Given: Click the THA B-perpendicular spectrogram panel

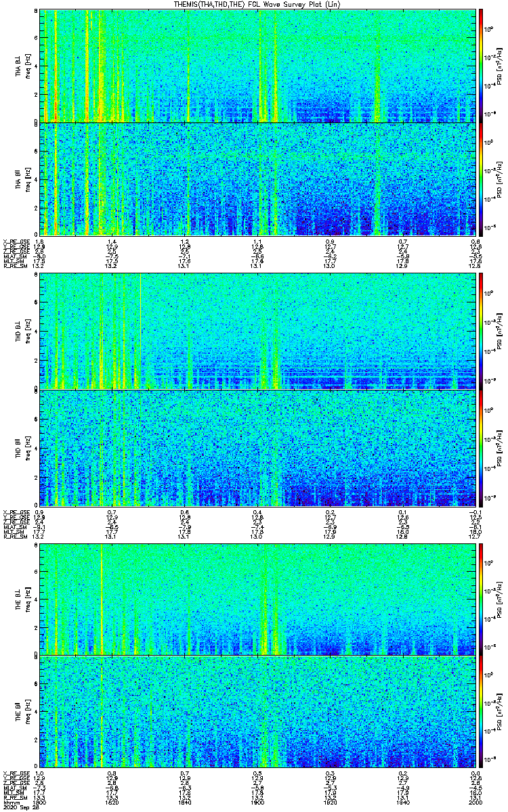Looking at the screenshot, I should tap(258, 66).
